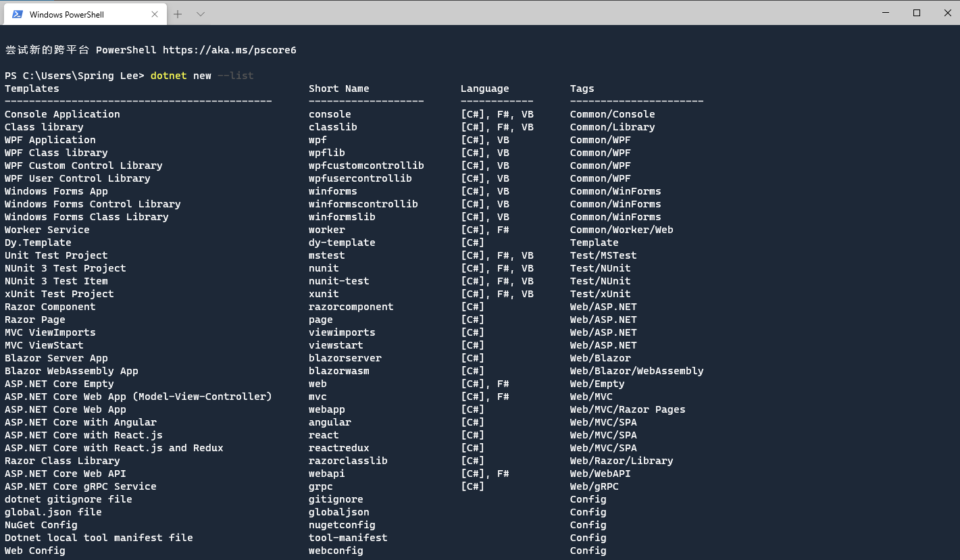Screen dimensions: 960x560
Task: Click the 'Language' column header text
Action: tap(484, 88)
